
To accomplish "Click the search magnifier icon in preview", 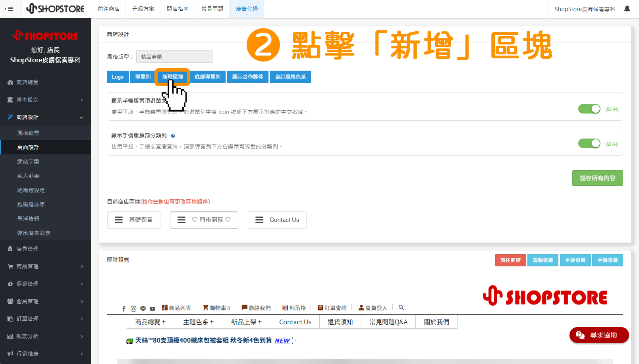I will tap(402, 308).
